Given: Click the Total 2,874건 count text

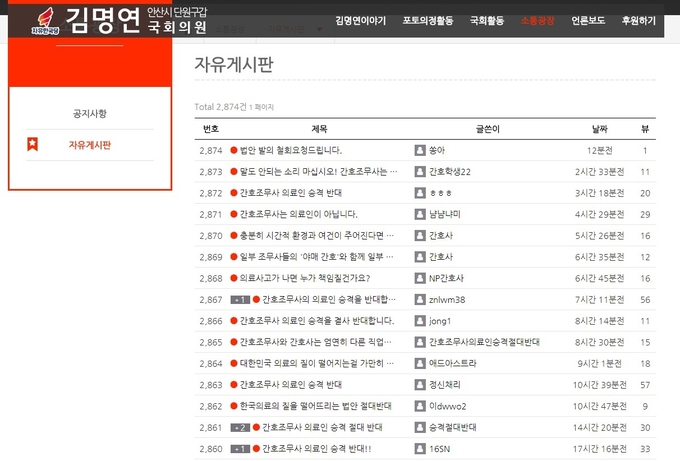Looking at the screenshot, I should (x=220, y=107).
